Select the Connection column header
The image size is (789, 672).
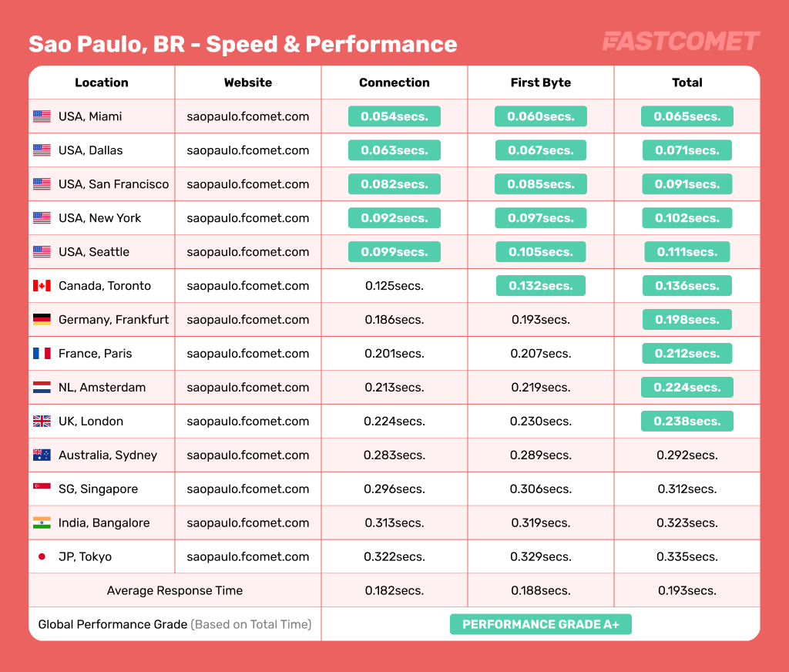(394, 82)
